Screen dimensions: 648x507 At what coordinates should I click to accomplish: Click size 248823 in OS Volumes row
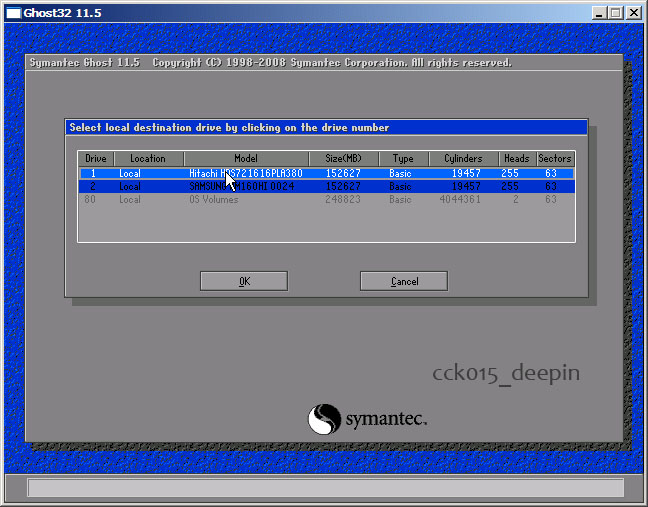[343, 200]
